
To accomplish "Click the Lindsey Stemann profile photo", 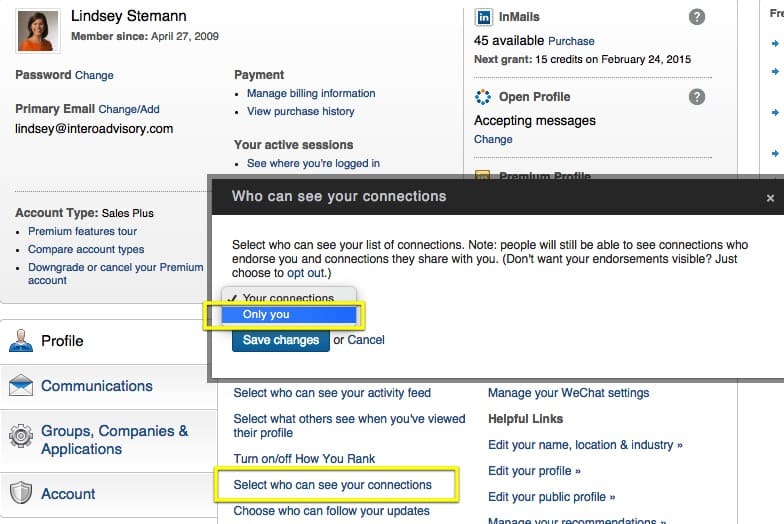I will (38, 31).
